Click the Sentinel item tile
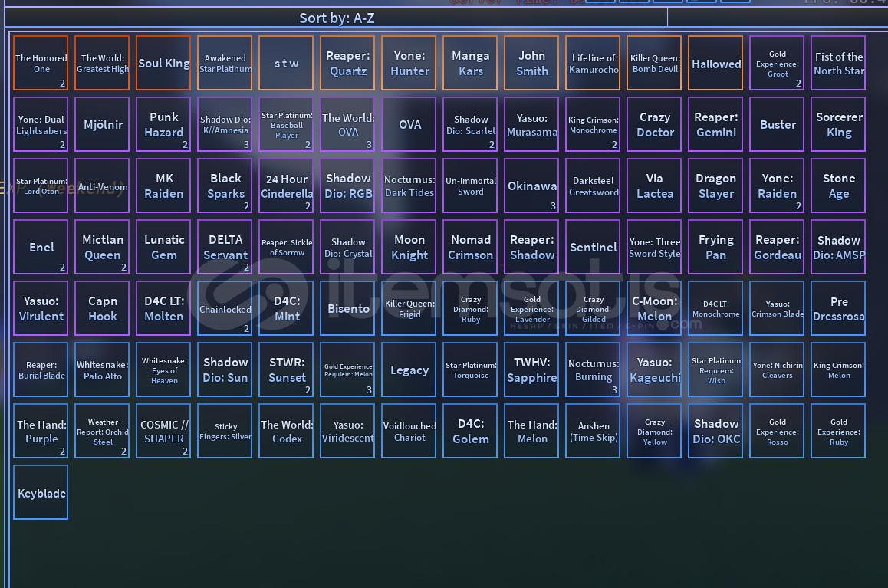This screenshot has height=588, width=888. coord(593,247)
